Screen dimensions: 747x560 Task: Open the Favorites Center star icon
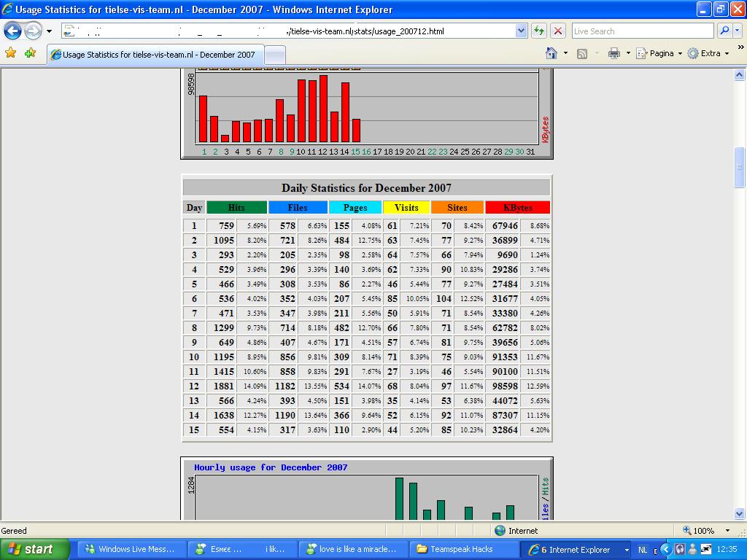tap(10, 52)
